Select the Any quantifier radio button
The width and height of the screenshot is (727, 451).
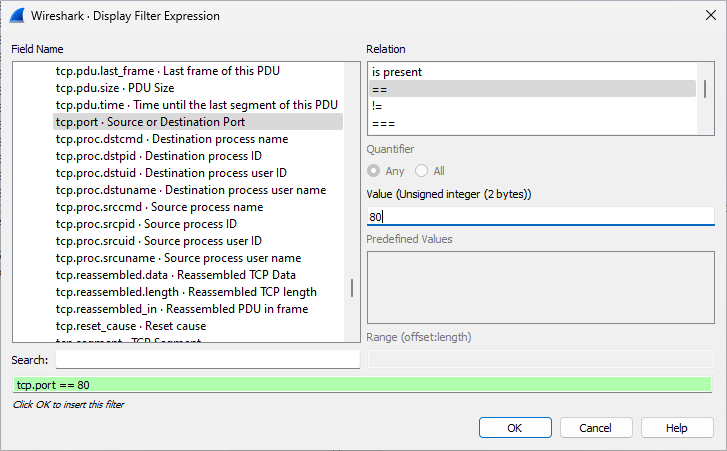373,171
